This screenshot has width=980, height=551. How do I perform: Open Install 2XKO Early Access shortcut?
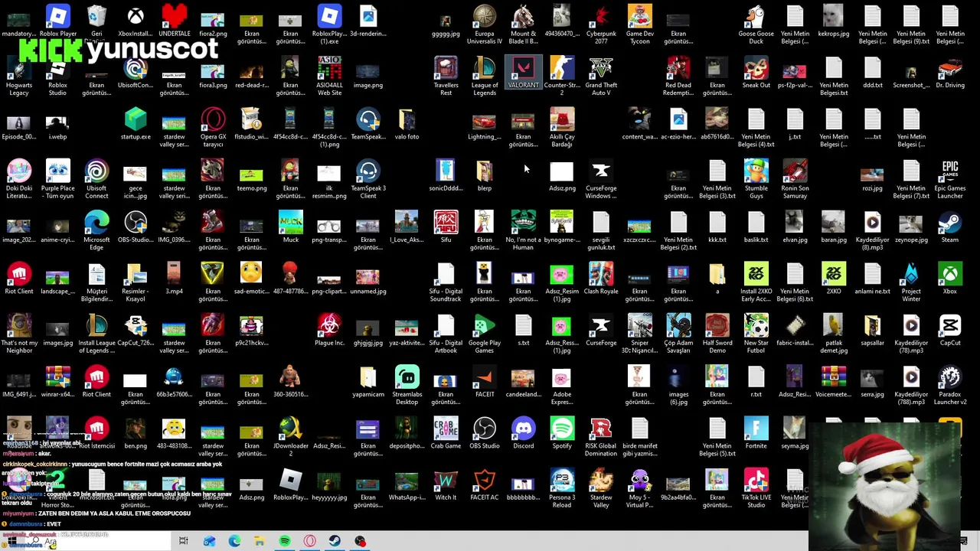(756, 282)
